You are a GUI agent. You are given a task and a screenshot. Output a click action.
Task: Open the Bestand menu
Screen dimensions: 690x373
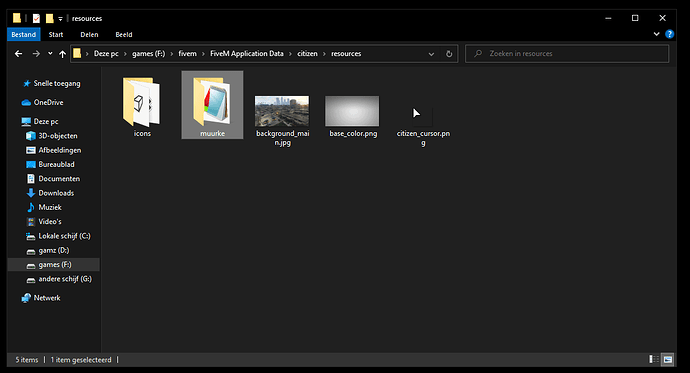24,34
